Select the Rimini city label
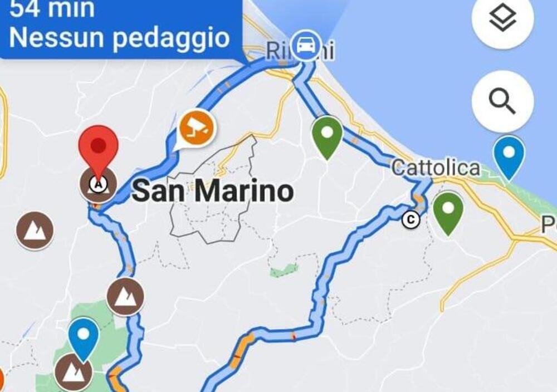Viewport: 557px width, 392px height. tap(301, 51)
